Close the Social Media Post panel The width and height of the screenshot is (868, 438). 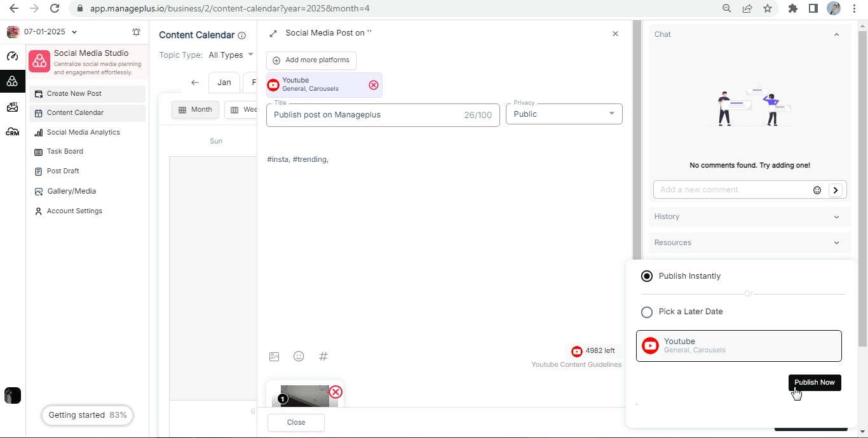tap(615, 34)
